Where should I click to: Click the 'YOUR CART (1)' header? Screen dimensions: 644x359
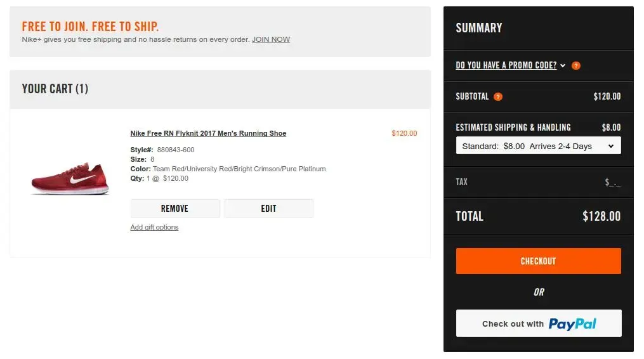pos(55,89)
